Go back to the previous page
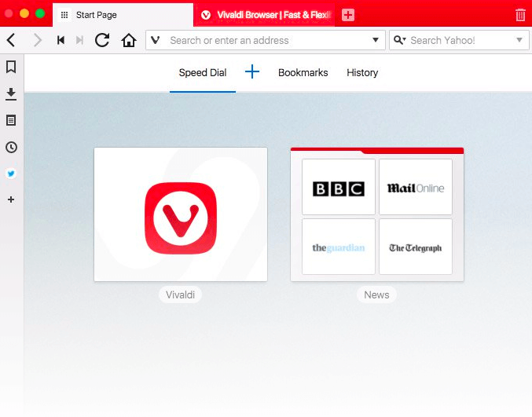This screenshot has width=532, height=417. 11,40
